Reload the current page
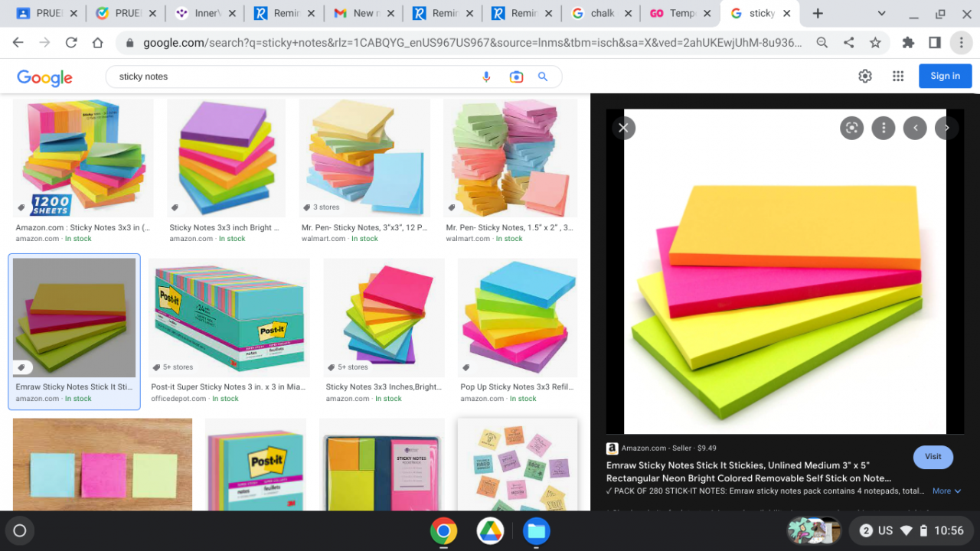980x551 pixels. pyautogui.click(x=71, y=43)
